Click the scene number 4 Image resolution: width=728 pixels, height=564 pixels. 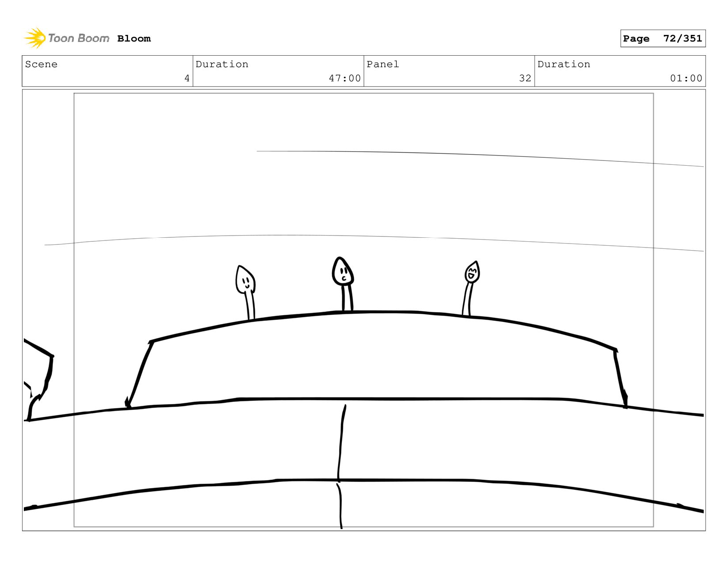pos(187,78)
